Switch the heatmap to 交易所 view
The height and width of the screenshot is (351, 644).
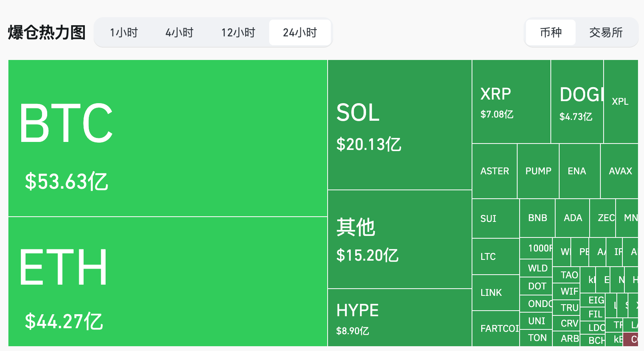pyautogui.click(x=606, y=32)
